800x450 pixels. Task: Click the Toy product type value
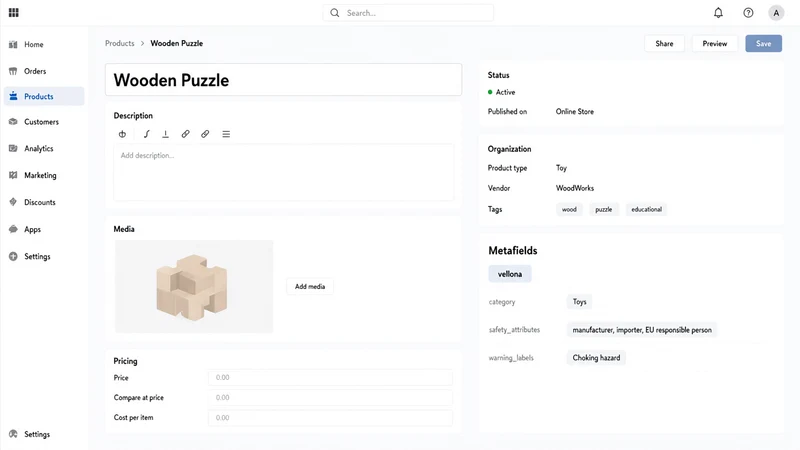561,168
